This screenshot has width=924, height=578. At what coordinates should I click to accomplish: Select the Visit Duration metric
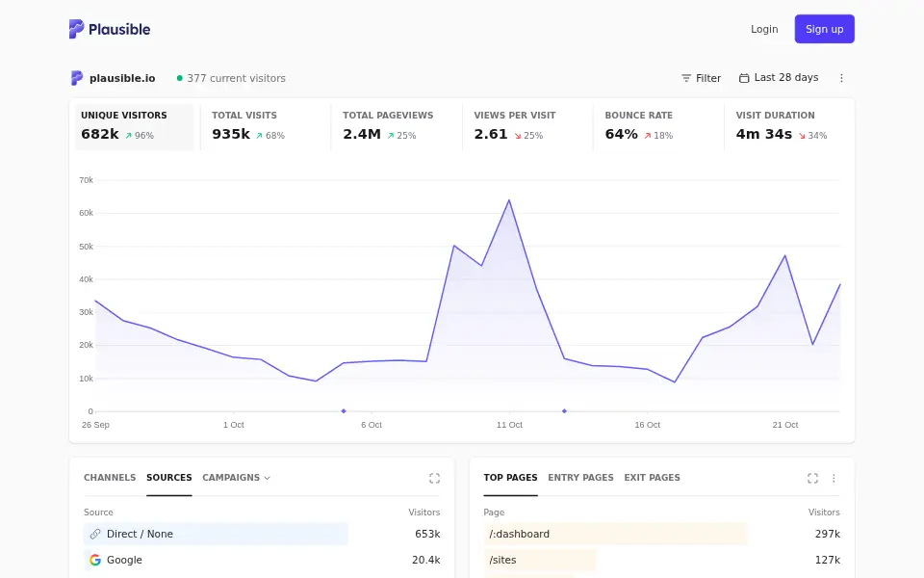(x=789, y=127)
